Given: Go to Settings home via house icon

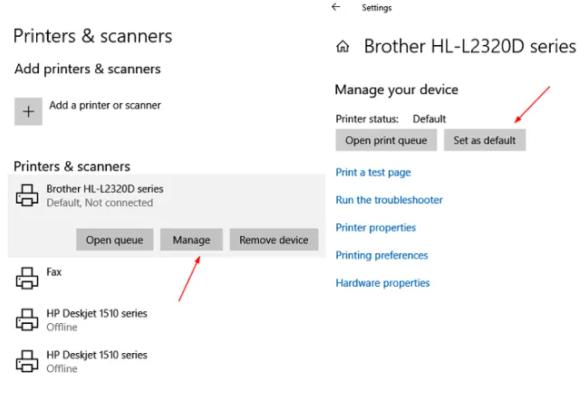Looking at the screenshot, I should point(343,47).
